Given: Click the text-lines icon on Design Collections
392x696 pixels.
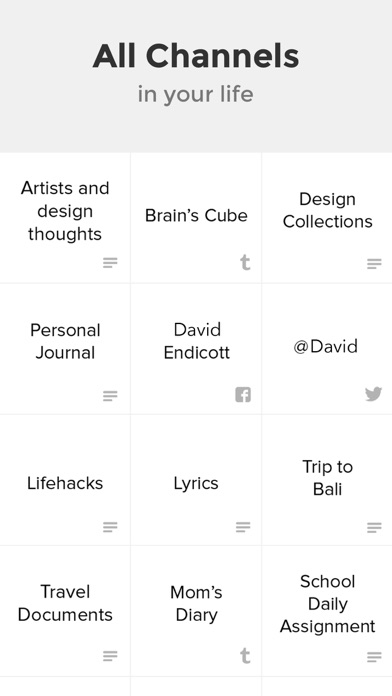Looking at the screenshot, I should coord(374,264).
